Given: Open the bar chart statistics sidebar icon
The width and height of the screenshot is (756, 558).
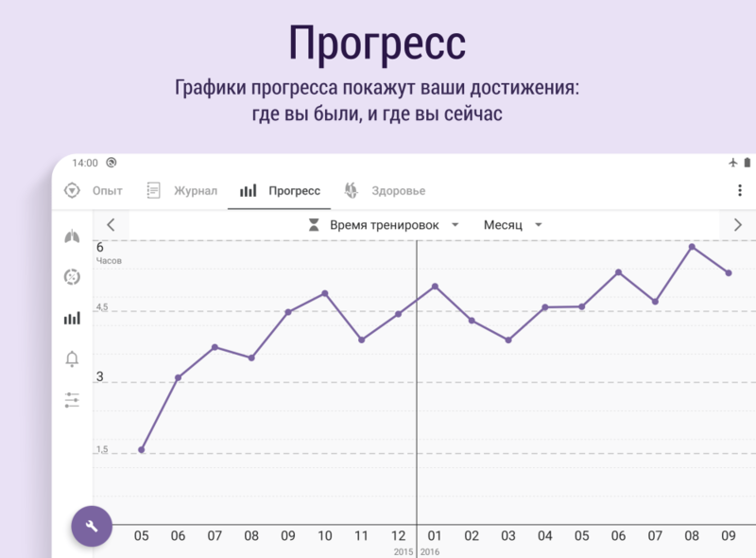Looking at the screenshot, I should click(72, 319).
